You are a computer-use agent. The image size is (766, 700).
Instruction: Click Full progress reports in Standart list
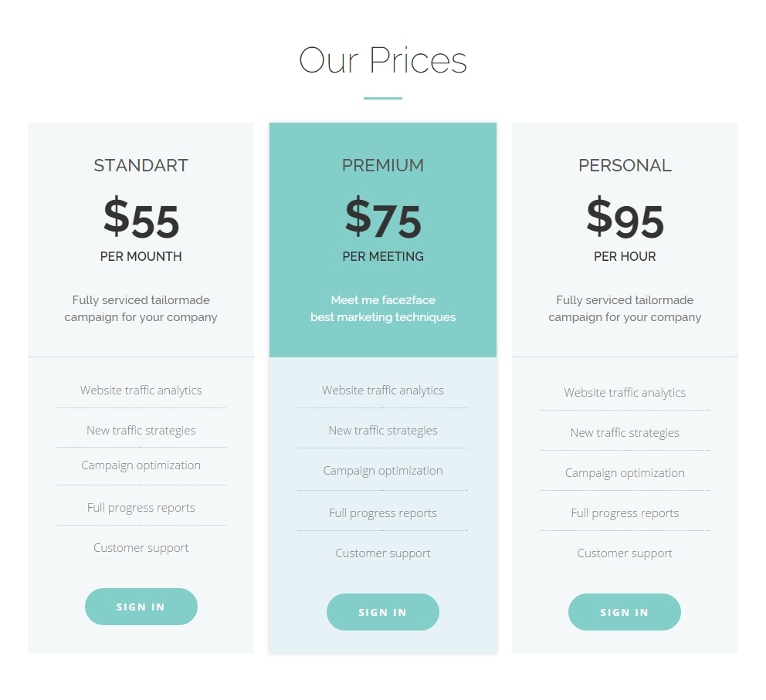pos(141,508)
